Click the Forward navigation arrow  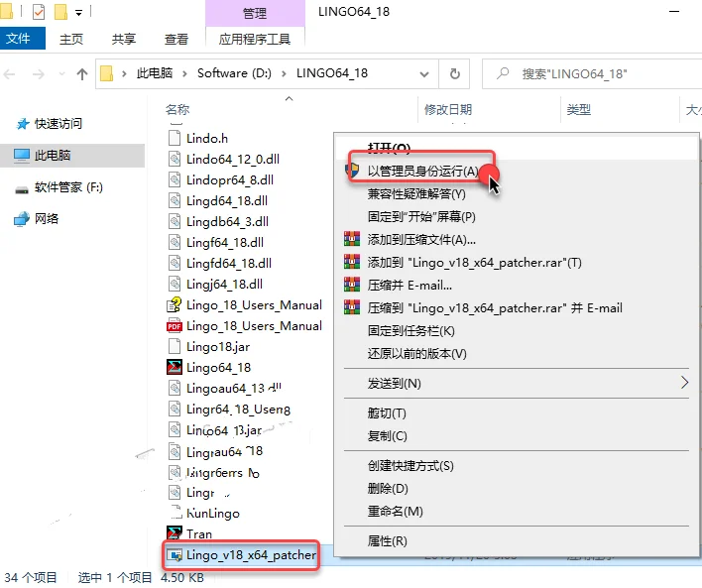point(39,74)
